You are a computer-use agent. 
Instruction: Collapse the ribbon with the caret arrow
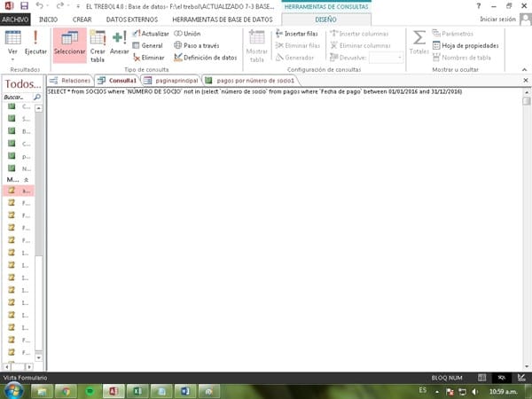coord(525,69)
